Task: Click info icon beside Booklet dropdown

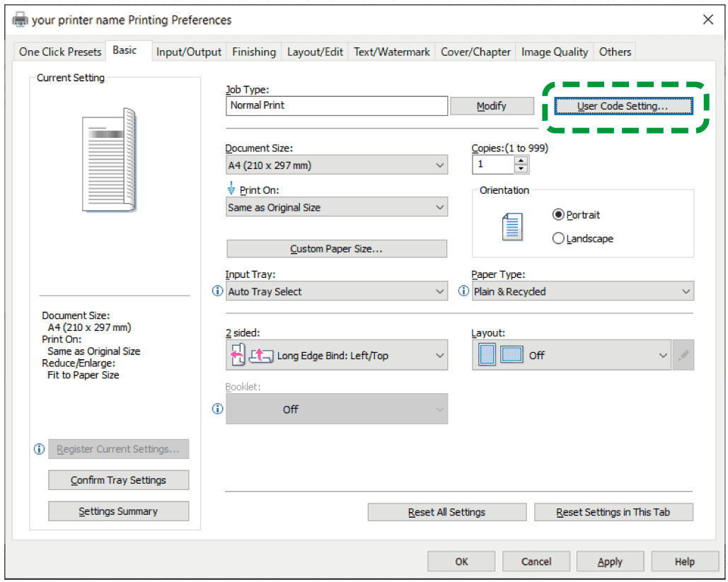Action: (x=217, y=409)
